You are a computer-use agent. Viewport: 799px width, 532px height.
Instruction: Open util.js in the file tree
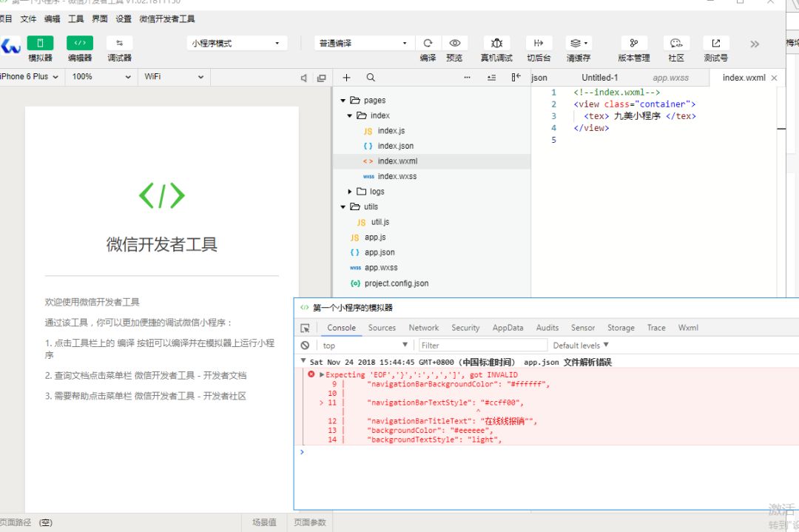(x=380, y=222)
